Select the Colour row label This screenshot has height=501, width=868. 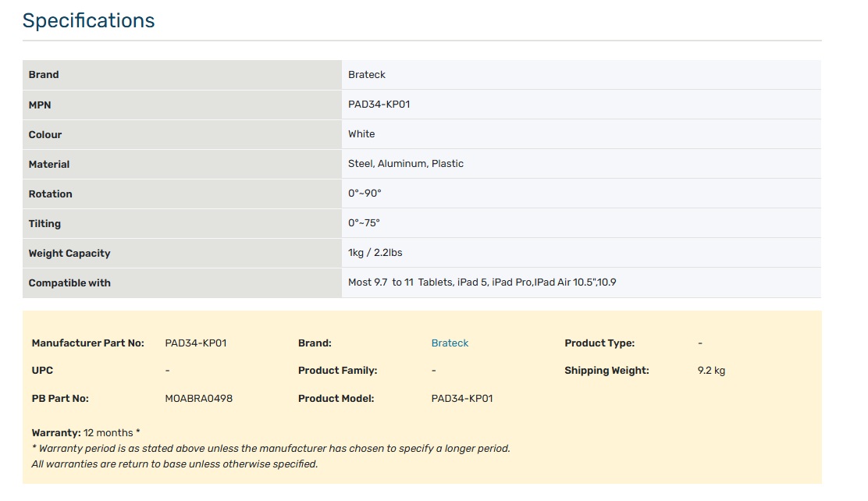[x=45, y=134]
